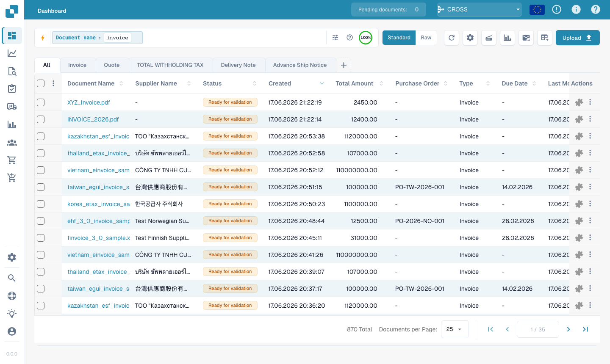The height and width of the screenshot is (364, 610).
Task: Click the scanner icon in toolbar
Action: click(x=489, y=38)
